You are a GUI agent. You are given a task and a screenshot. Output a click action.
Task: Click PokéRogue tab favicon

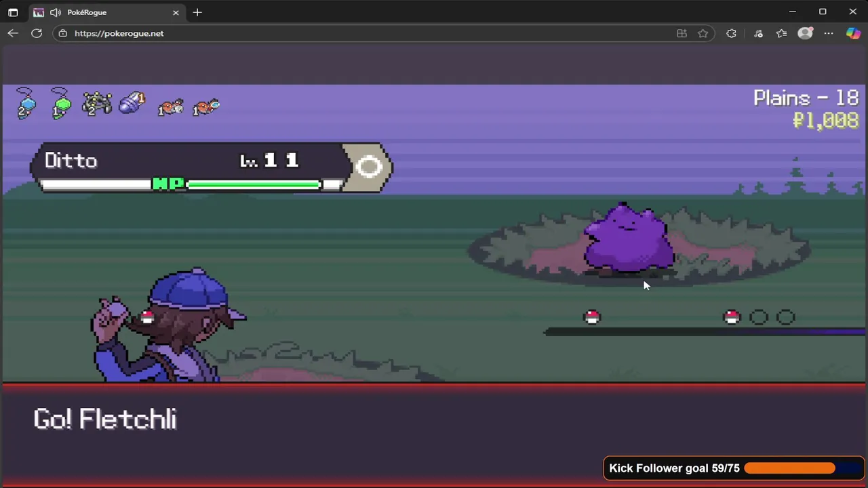point(39,12)
